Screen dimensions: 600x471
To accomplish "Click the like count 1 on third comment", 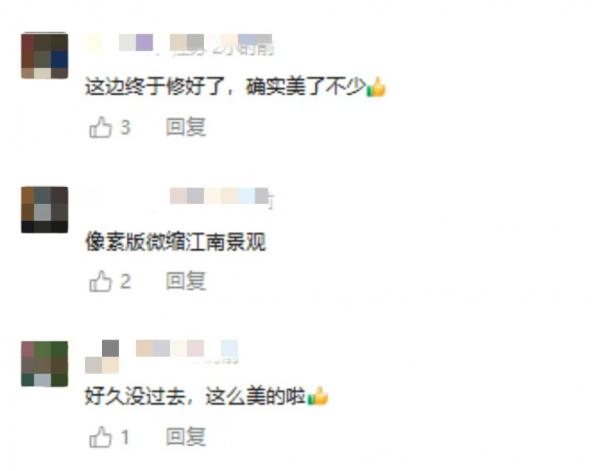I will pyautogui.click(x=126, y=437).
